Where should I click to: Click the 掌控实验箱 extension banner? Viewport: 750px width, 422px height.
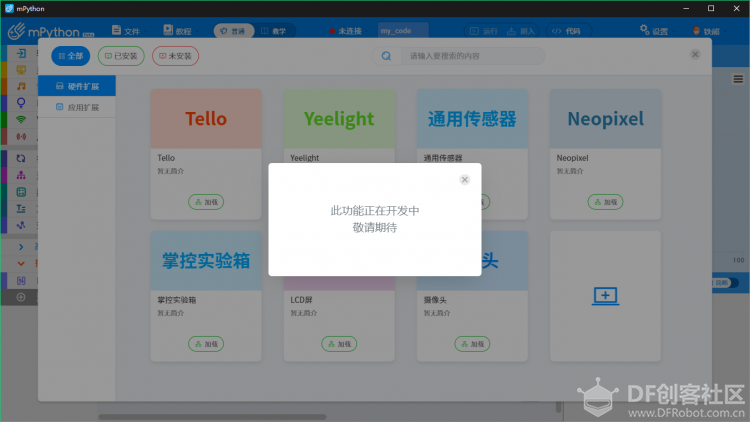(206, 261)
